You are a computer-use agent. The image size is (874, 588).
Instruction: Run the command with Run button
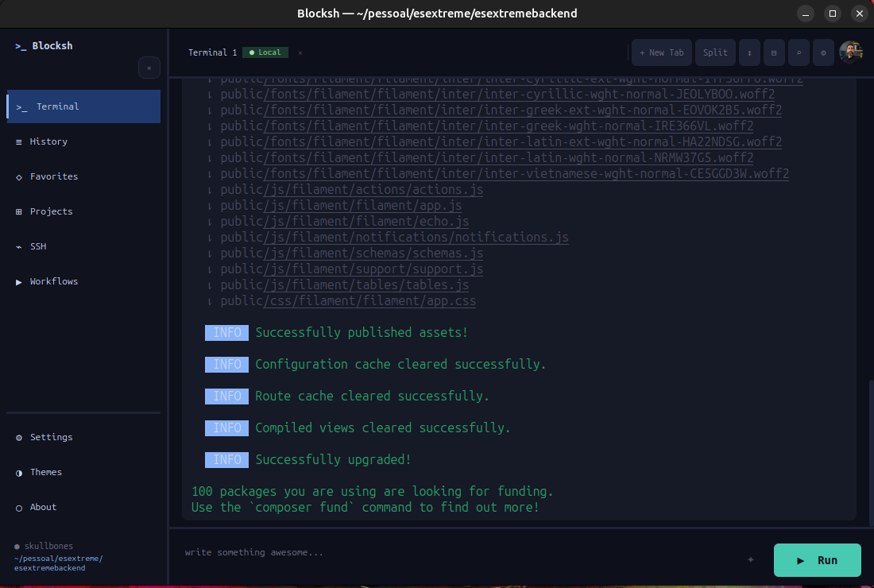pyautogui.click(x=817, y=560)
